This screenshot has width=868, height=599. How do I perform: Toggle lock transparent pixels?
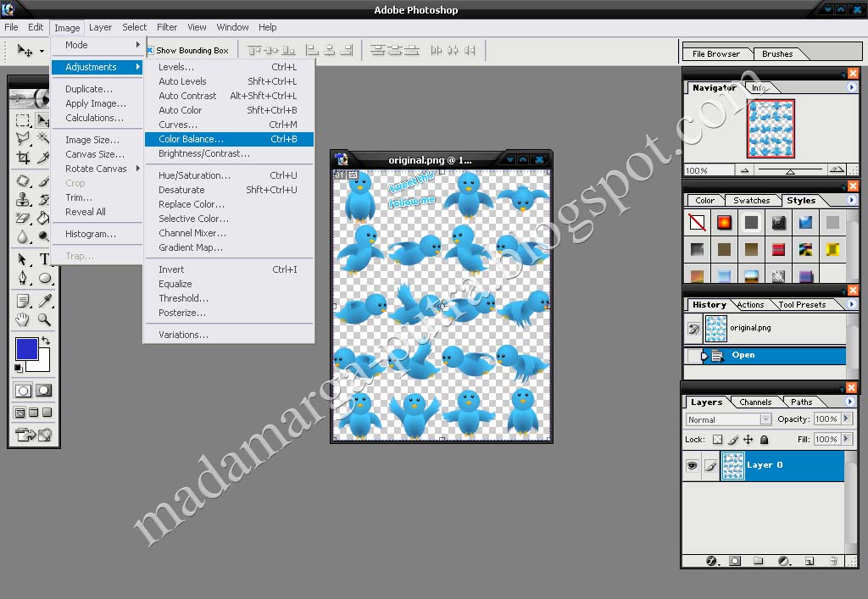(x=717, y=440)
